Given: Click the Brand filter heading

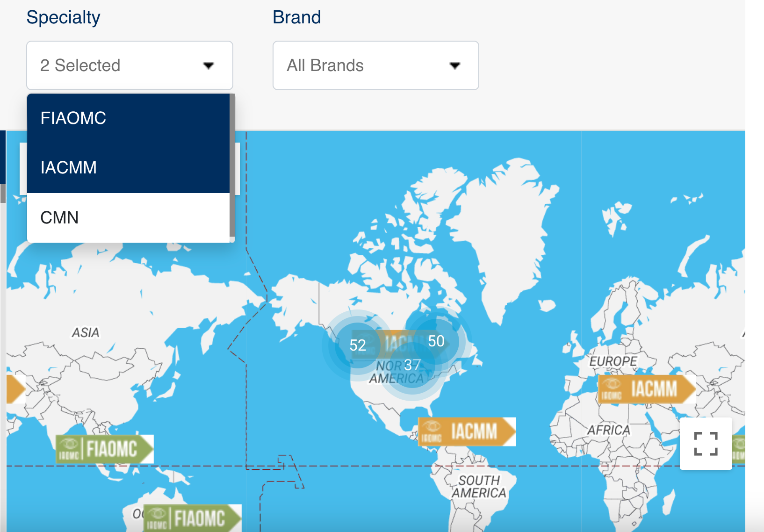Looking at the screenshot, I should point(297,17).
